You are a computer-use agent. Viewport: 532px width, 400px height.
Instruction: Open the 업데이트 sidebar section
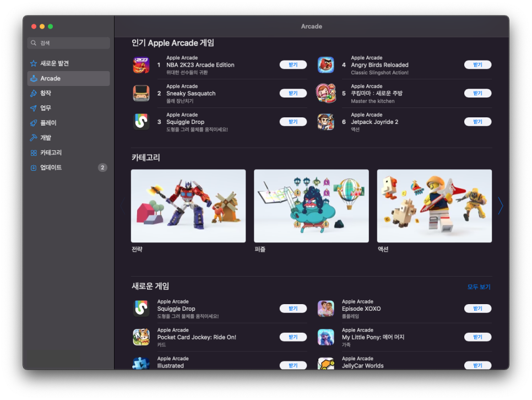pos(68,167)
